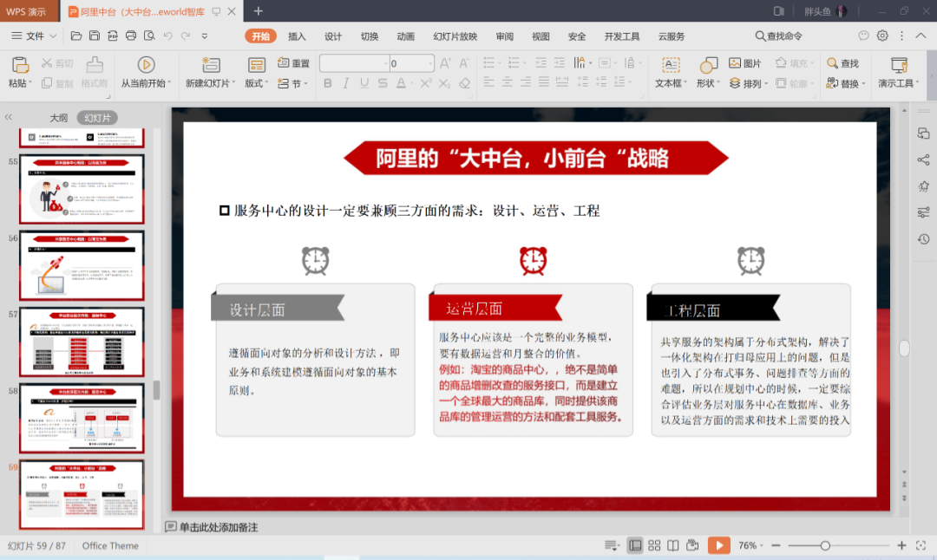The height and width of the screenshot is (560, 937).
Task: Toggle Underline formatting
Action: (364, 83)
